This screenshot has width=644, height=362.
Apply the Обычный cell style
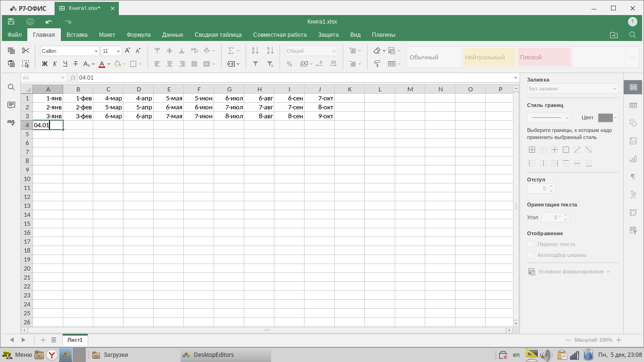click(434, 57)
